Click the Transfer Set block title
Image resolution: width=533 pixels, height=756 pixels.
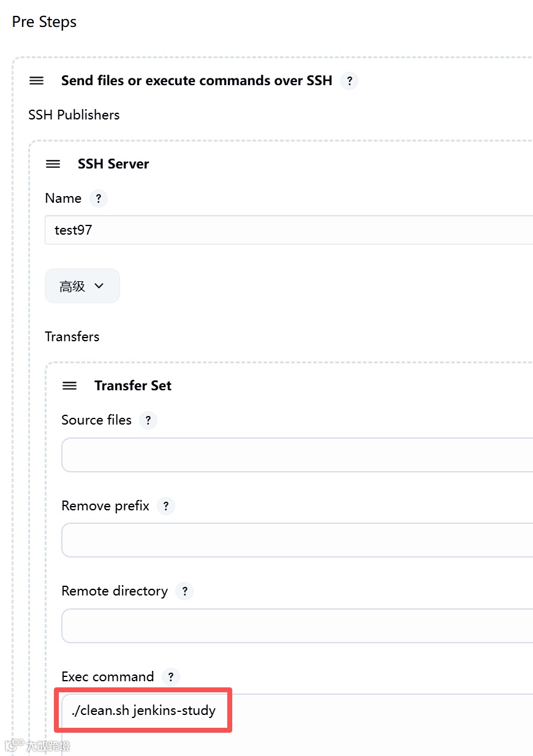(133, 386)
